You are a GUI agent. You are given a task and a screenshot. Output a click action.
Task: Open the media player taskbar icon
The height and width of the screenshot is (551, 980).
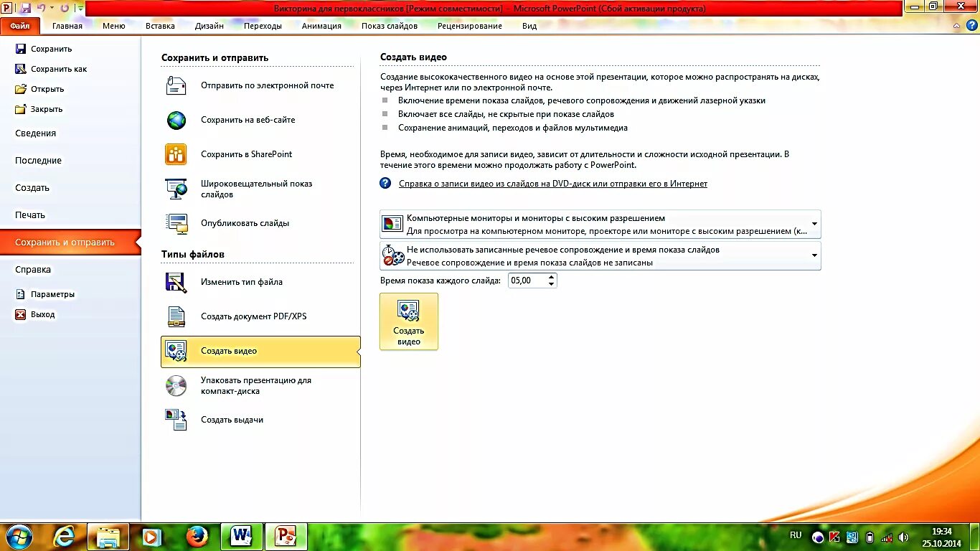click(151, 537)
